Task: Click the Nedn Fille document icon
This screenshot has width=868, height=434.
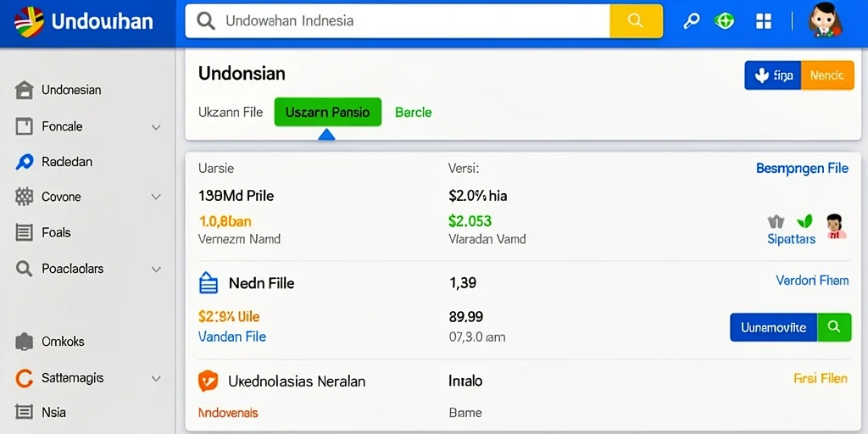Action: (x=209, y=283)
